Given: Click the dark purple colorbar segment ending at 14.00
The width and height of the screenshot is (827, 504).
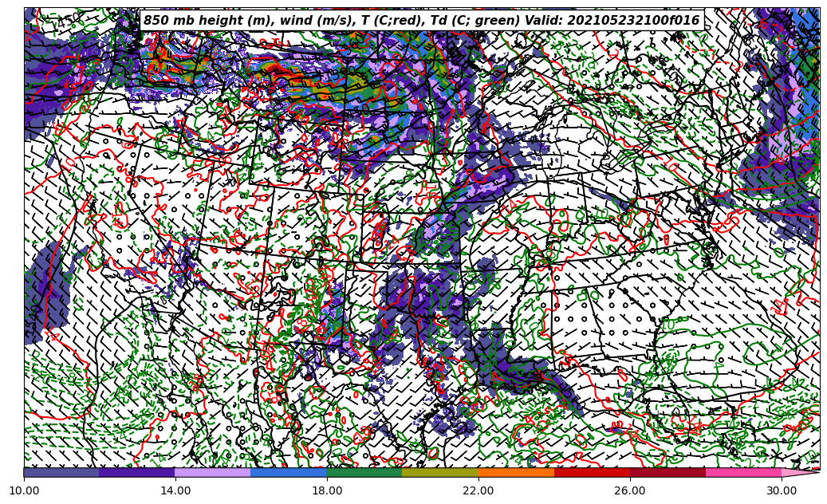Looking at the screenshot, I should click(x=137, y=472).
